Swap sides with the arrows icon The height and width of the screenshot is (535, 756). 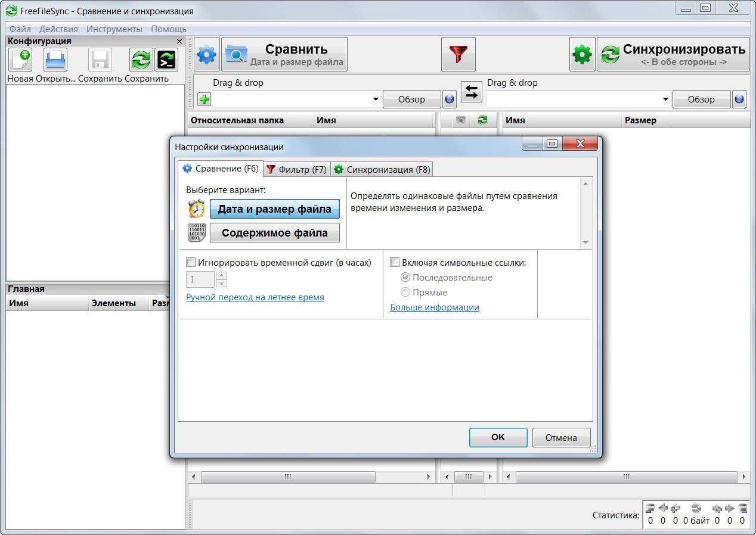coord(472,92)
